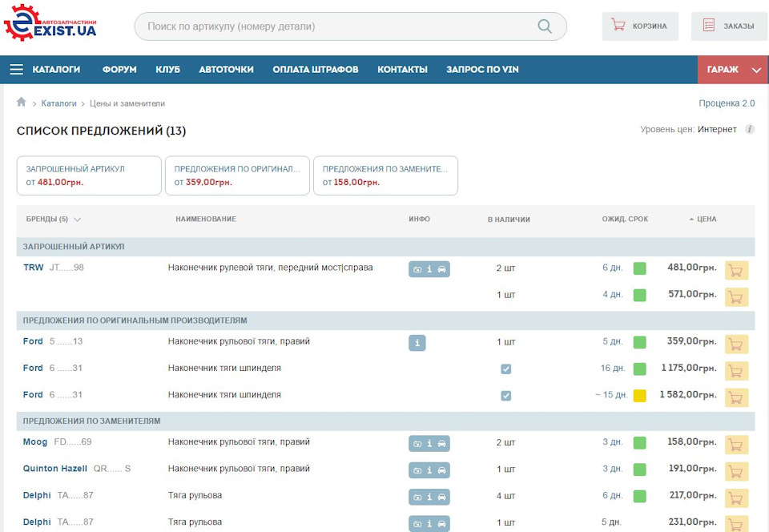This screenshot has height=532, width=769.
Task: Click the Проценка 2.0 link
Action: tap(727, 103)
